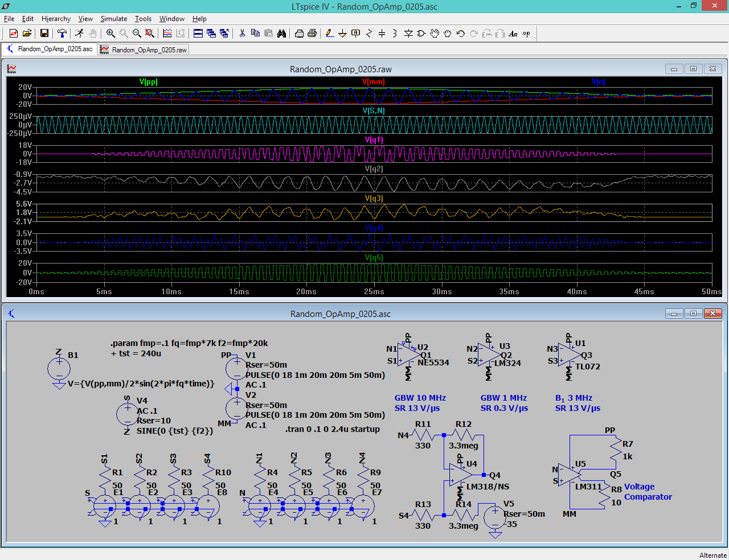The width and height of the screenshot is (729, 560).
Task: Click the New Schematic toolbar icon
Action: tap(14, 34)
